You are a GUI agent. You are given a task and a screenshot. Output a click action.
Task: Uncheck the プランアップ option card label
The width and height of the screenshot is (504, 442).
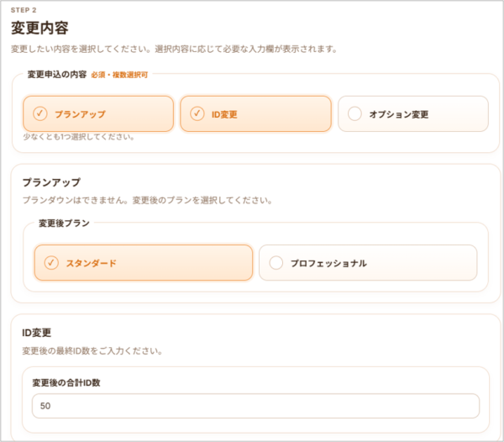click(x=80, y=113)
